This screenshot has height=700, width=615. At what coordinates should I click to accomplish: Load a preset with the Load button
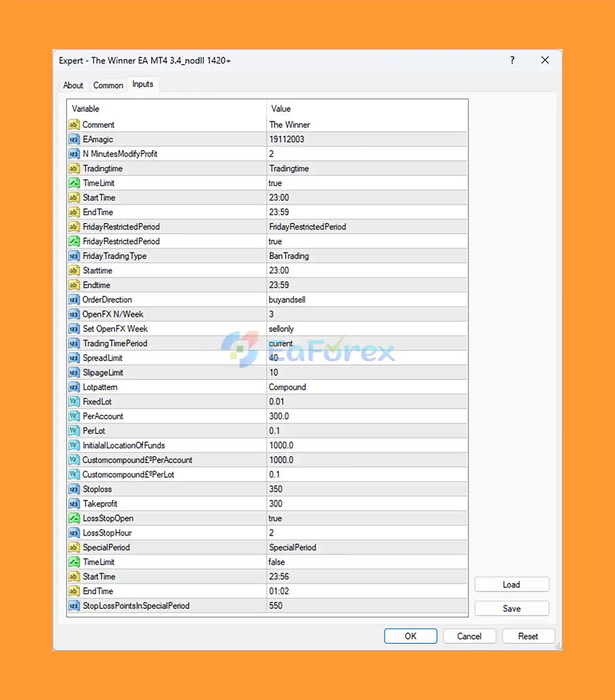point(512,585)
